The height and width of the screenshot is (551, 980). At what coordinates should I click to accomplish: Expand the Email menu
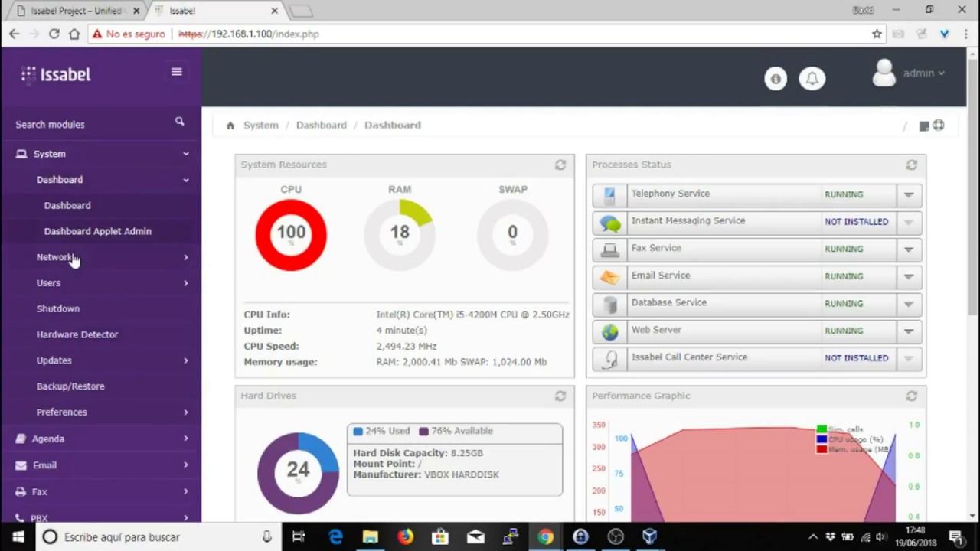[101, 465]
